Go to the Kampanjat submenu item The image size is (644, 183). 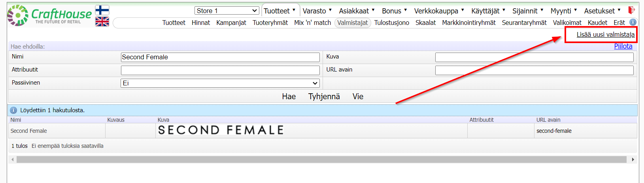231,23
